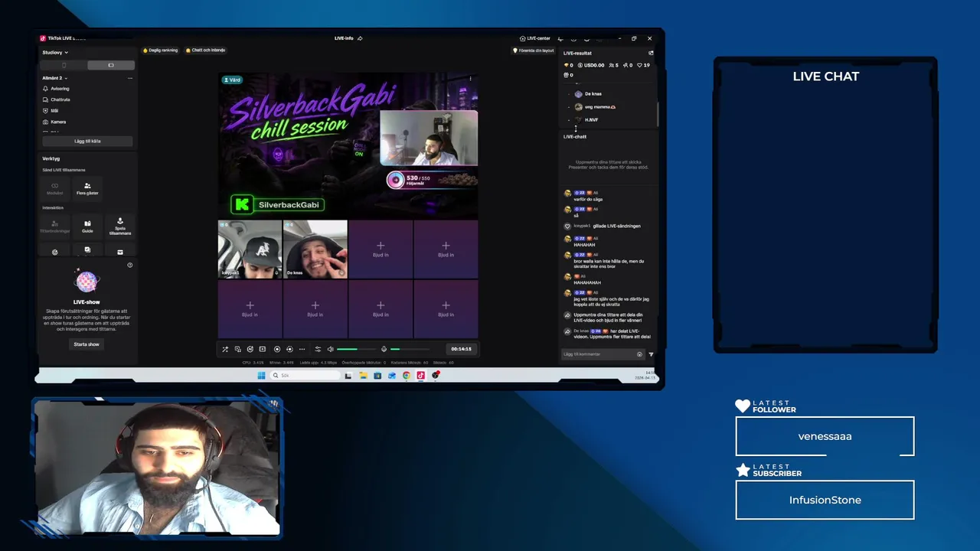Select the Avisering source bell icon

click(x=45, y=89)
